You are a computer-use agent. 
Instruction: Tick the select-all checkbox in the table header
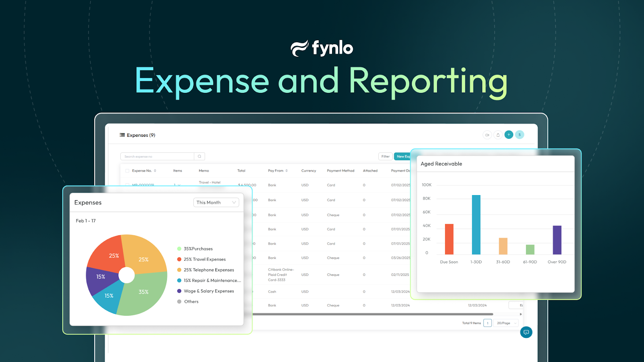[x=126, y=171]
